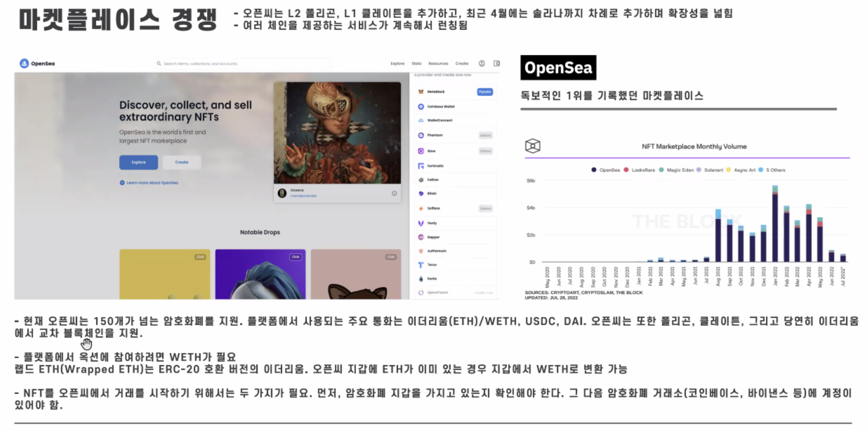Open the wallet icon in OpenSea header
Viewport: 868px width, 431px height.
[496, 63]
